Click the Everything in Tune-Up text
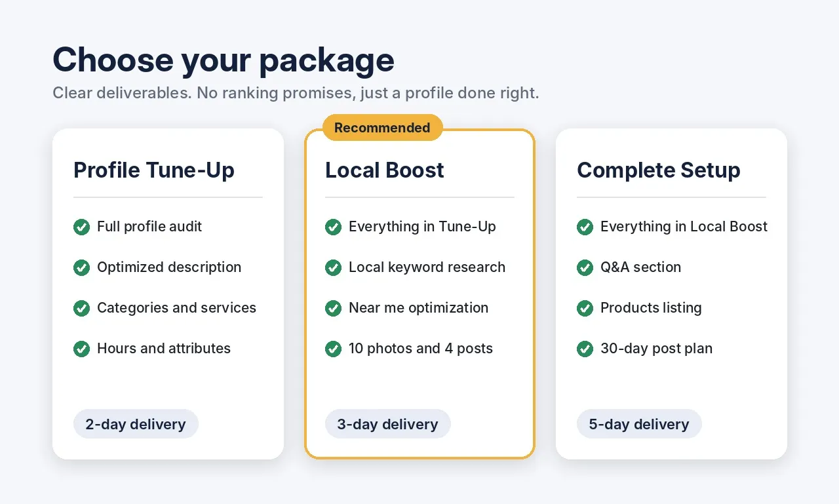This screenshot has height=504, width=839. [x=422, y=227]
